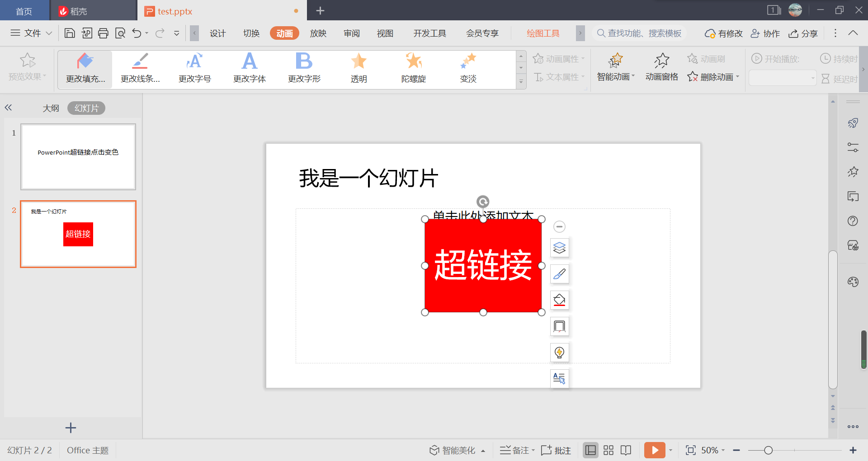The image size is (868, 461).
Task: Open the 设计 ribbon tab
Action: click(217, 33)
